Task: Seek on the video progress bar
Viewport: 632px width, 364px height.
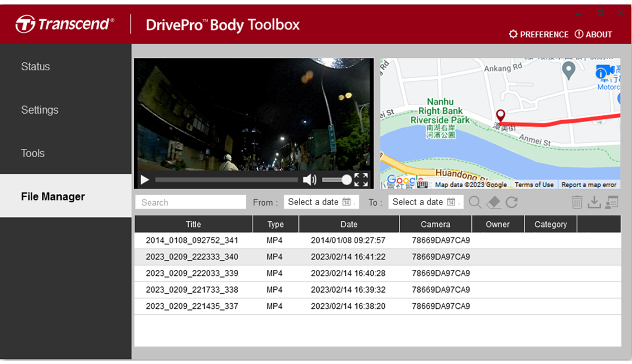Action: pos(226,180)
